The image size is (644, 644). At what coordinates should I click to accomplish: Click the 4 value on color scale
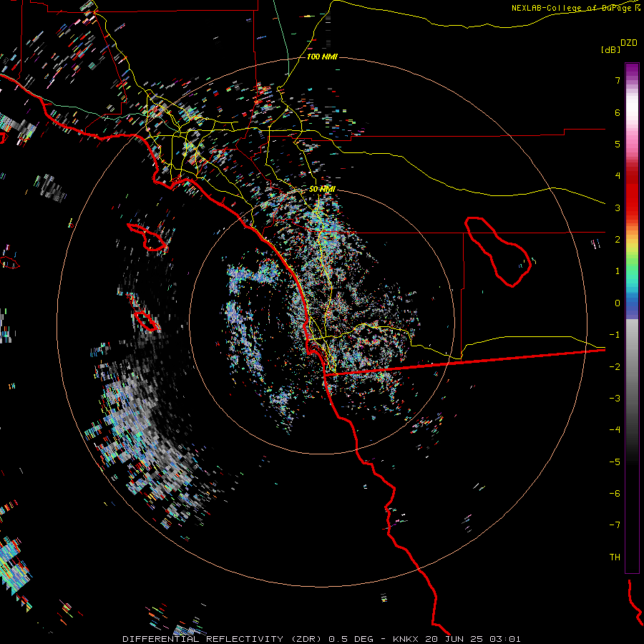[618, 176]
